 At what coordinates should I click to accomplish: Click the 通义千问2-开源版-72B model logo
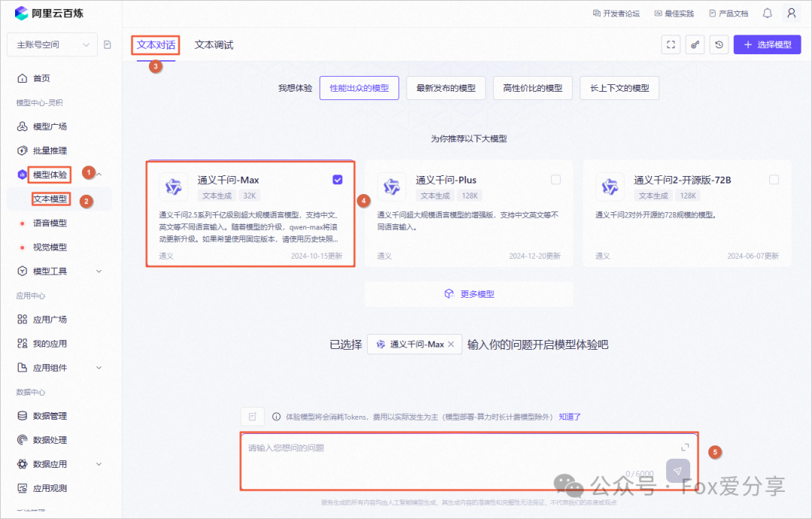[x=610, y=187]
